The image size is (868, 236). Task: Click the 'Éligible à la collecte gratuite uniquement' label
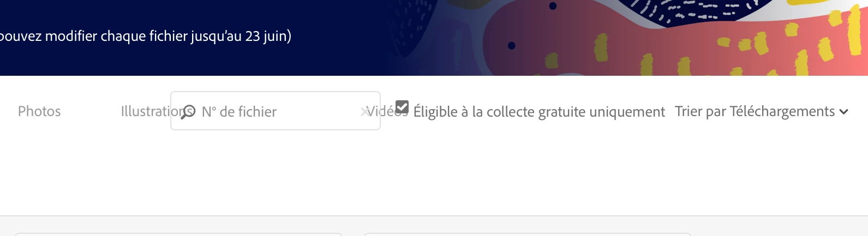pyautogui.click(x=539, y=112)
